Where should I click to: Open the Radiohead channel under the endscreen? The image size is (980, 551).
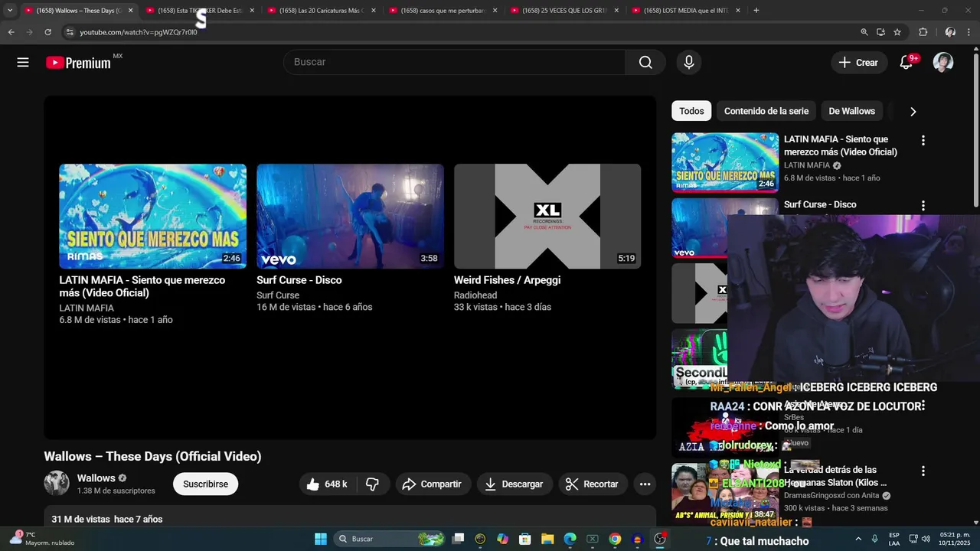[x=475, y=295]
